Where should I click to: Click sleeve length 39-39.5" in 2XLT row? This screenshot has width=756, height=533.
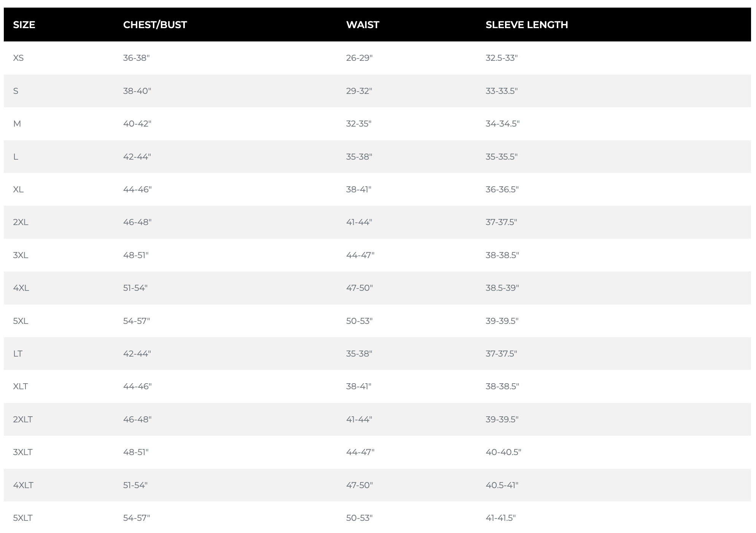502,419
